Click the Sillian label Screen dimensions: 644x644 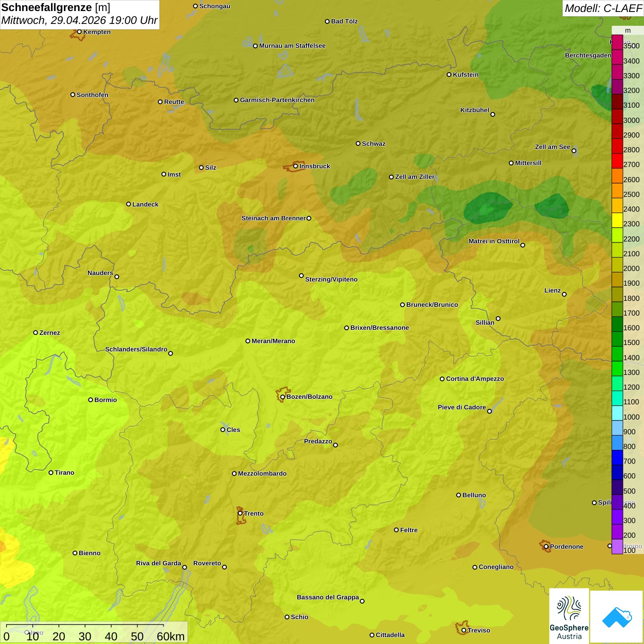(x=485, y=322)
